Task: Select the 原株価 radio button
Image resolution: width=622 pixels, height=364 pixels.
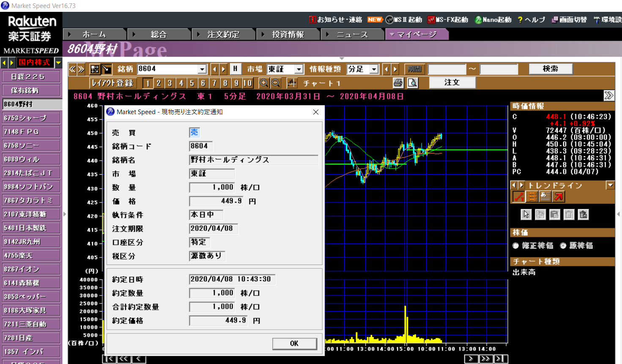Action: point(563,246)
